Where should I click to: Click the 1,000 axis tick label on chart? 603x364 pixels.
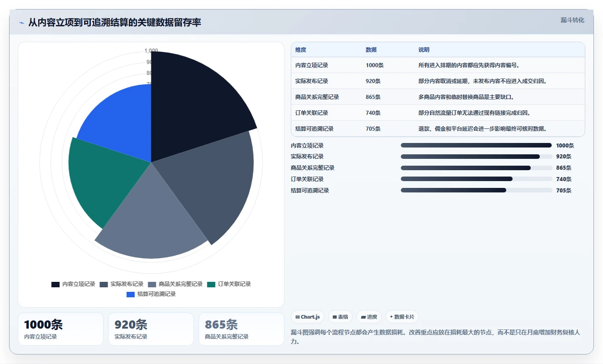point(151,50)
